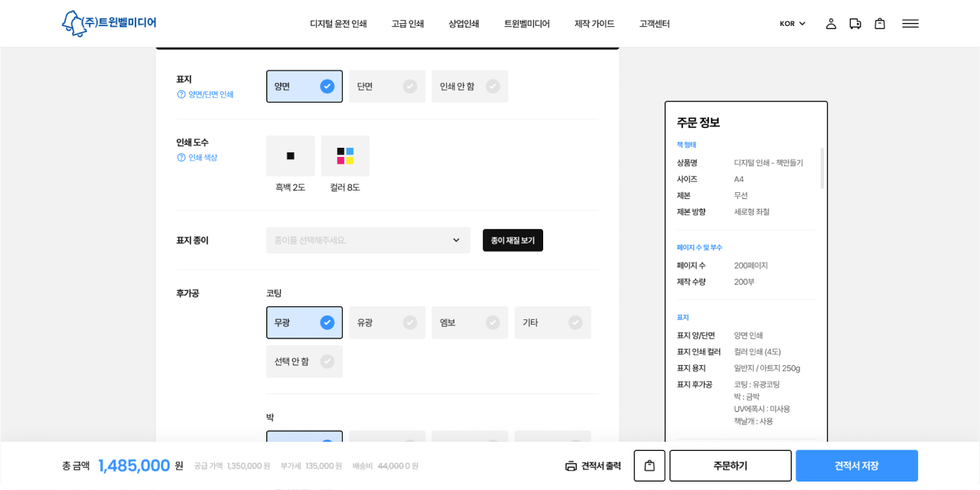The width and height of the screenshot is (980, 490).
Task: Click the order info panel scrollbar
Action: (x=822, y=168)
